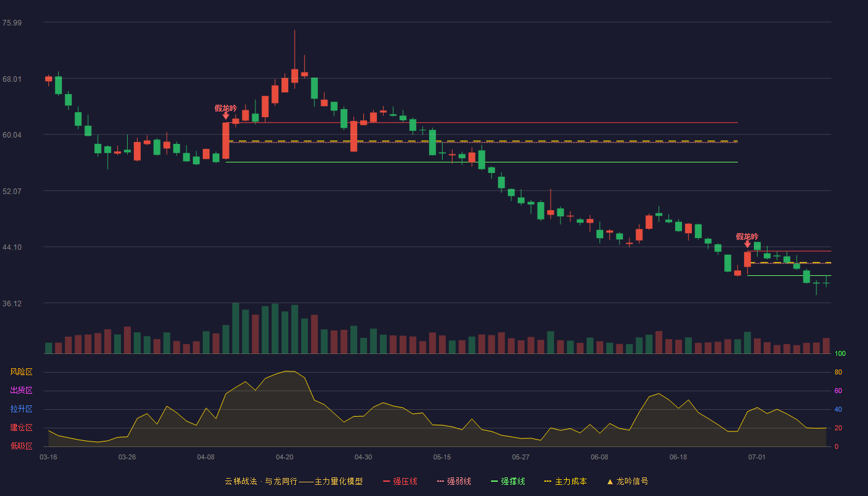This screenshot has width=868, height=496.
Task: Toggle the 强压线 legend entry
Action: (400, 481)
